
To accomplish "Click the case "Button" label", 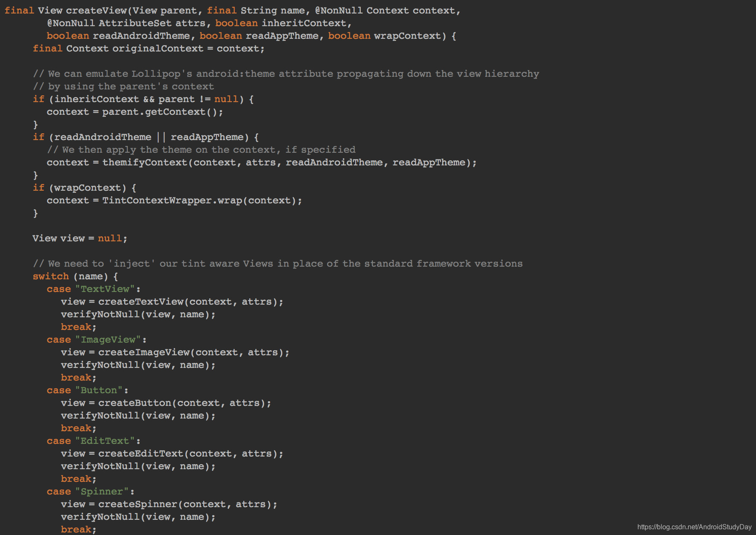I will (x=87, y=390).
